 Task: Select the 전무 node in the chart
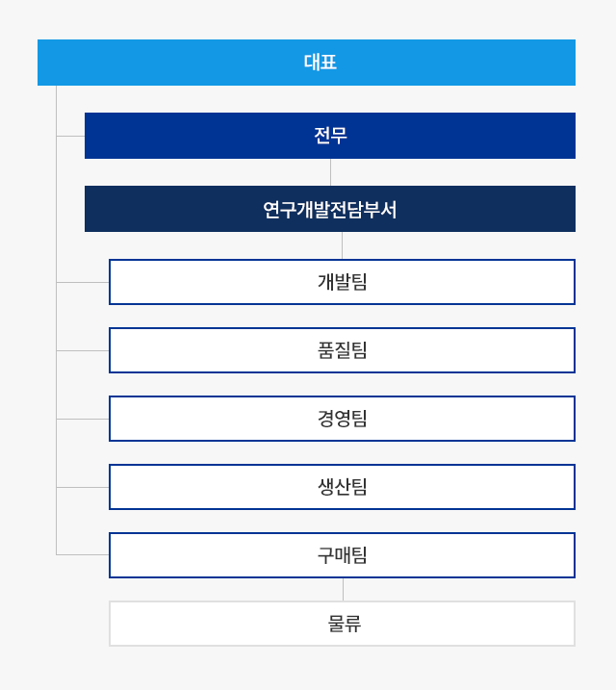coord(330,136)
